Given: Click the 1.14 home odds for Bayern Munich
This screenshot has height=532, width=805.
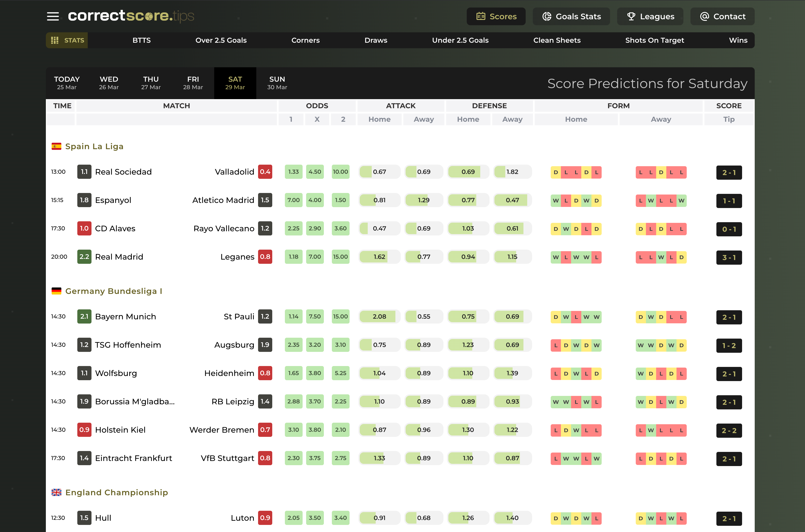Looking at the screenshot, I should tap(293, 316).
